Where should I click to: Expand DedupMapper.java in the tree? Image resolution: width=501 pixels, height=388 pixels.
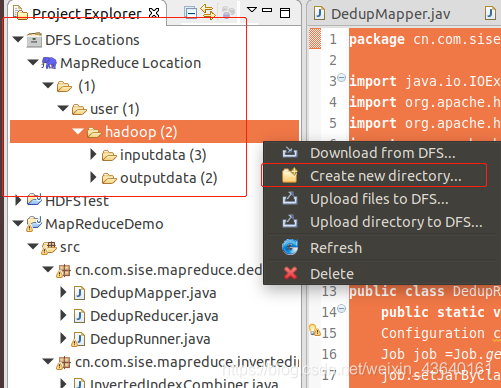coord(63,292)
